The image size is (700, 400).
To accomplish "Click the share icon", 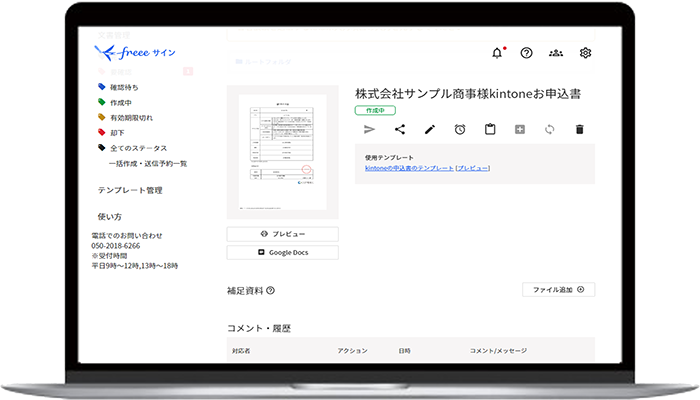I will (400, 129).
